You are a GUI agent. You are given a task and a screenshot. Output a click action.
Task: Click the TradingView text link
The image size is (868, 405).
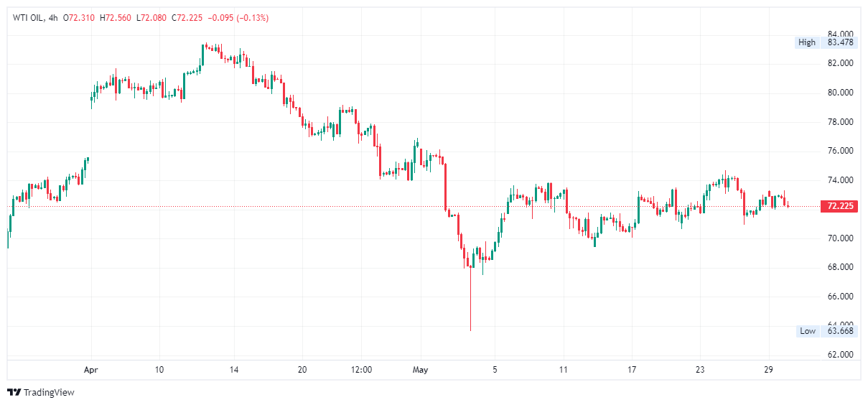click(x=49, y=392)
